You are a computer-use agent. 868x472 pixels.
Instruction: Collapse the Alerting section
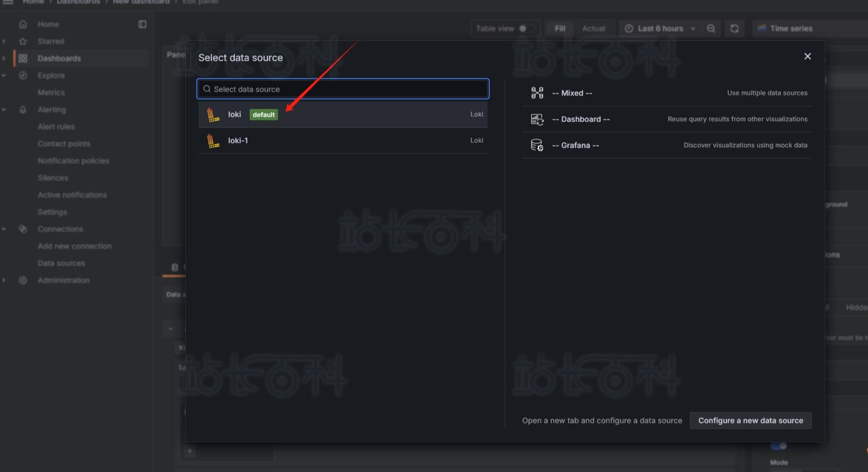coord(4,110)
